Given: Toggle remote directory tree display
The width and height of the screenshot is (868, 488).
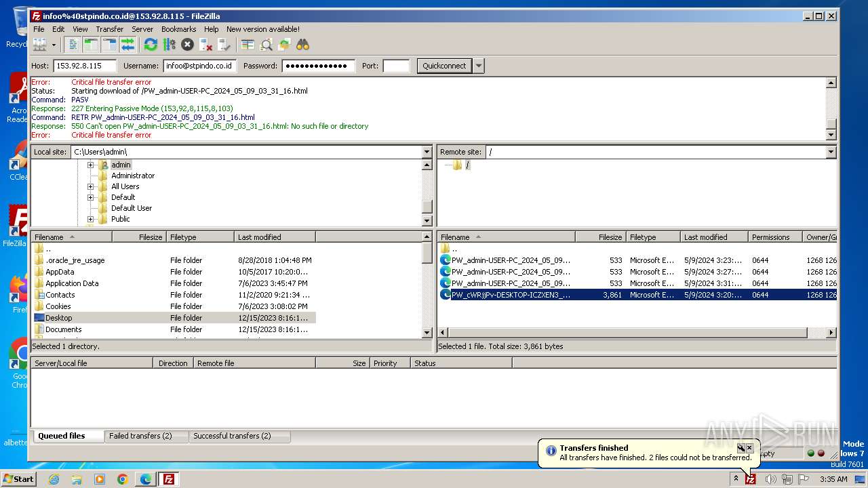Looking at the screenshot, I should pos(109,45).
